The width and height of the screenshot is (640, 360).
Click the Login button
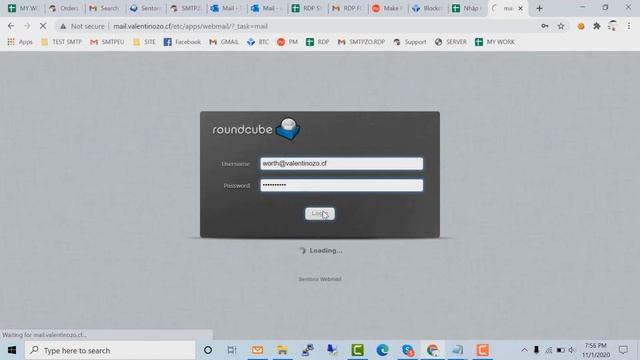[320, 214]
